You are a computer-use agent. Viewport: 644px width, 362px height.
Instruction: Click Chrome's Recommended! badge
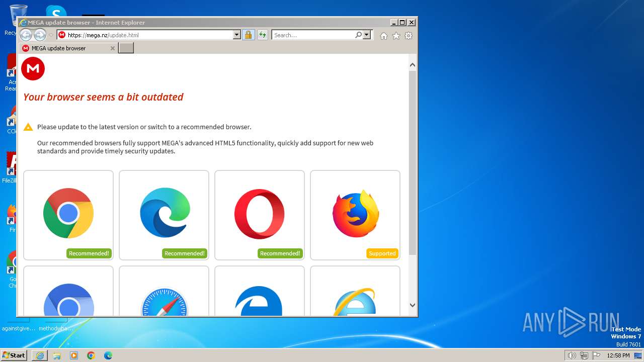tap(89, 253)
